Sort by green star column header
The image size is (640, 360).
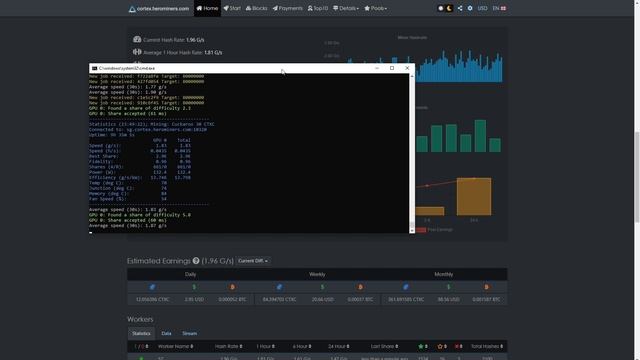[423, 346]
